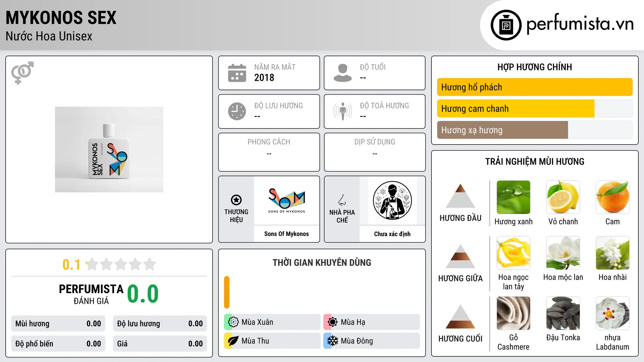Click the five-star rating row
This screenshot has width=644, height=362.
coord(121,264)
